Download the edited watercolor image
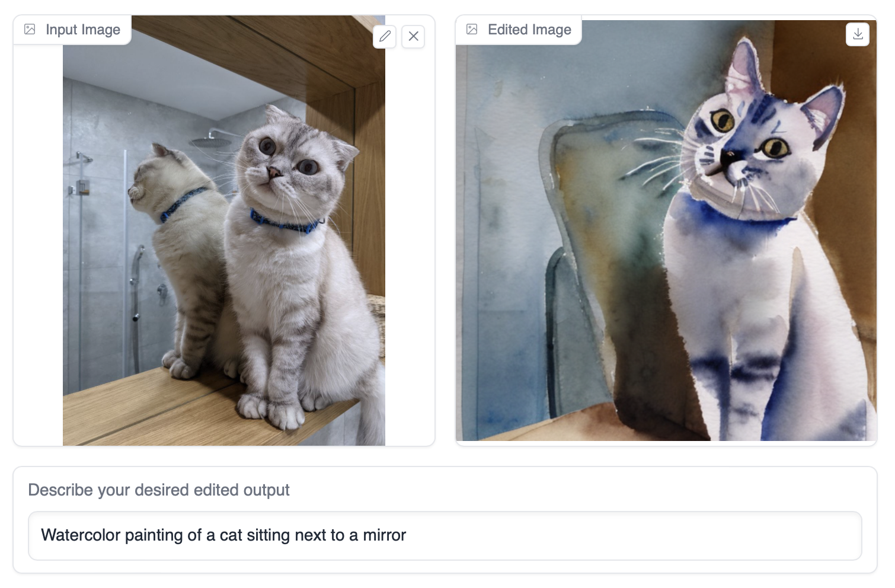This screenshot has width=895, height=588. tap(857, 34)
